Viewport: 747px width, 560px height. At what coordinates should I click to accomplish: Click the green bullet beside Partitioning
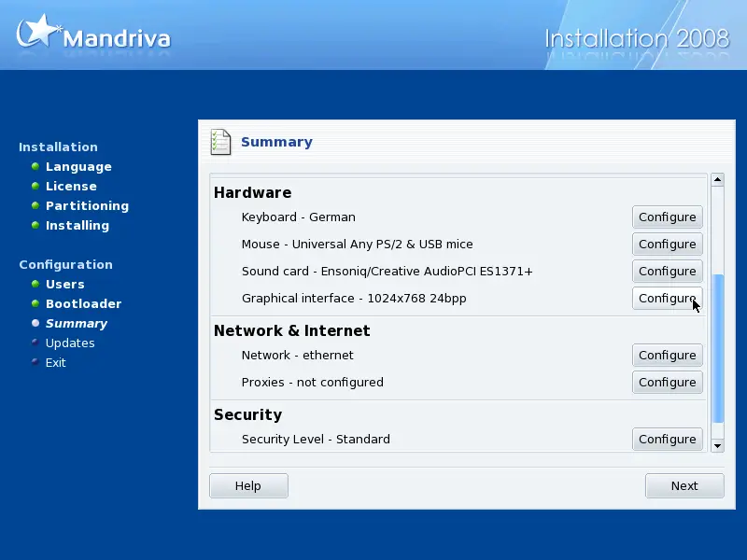(x=35, y=205)
